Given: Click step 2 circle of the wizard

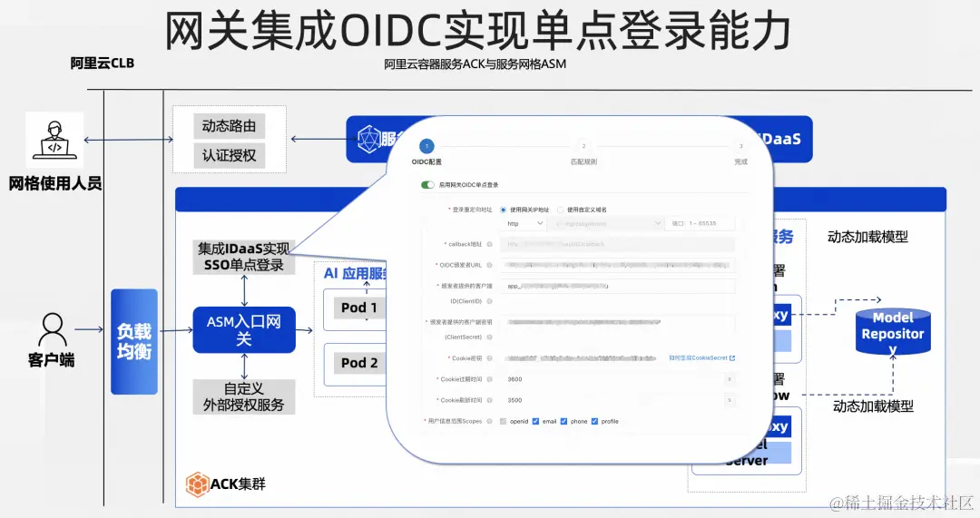Looking at the screenshot, I should coord(583,146).
